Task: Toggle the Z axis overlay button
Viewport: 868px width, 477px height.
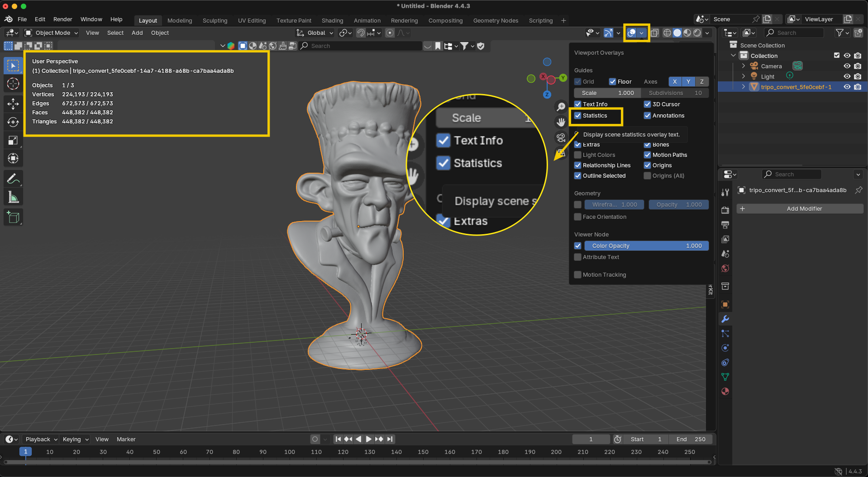Action: (x=702, y=82)
